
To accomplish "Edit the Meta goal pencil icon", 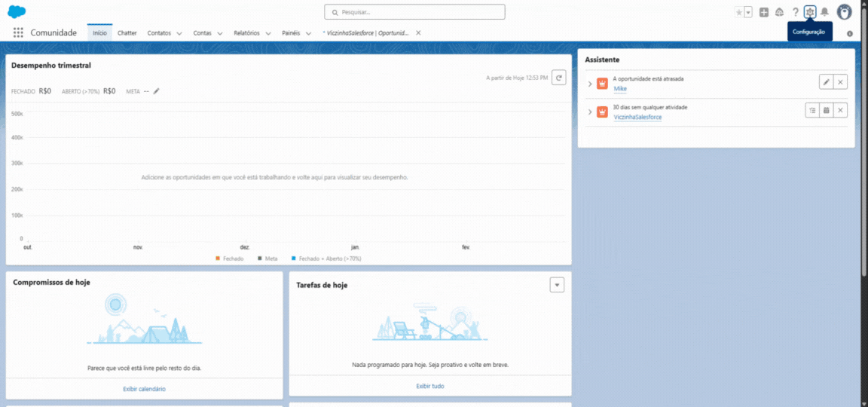I will click(x=157, y=91).
